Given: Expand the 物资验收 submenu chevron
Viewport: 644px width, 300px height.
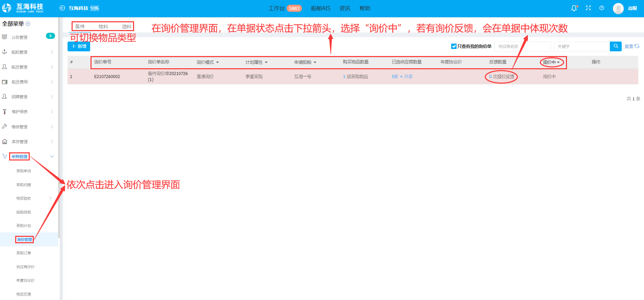Looking at the screenshot, I should tap(50, 198).
